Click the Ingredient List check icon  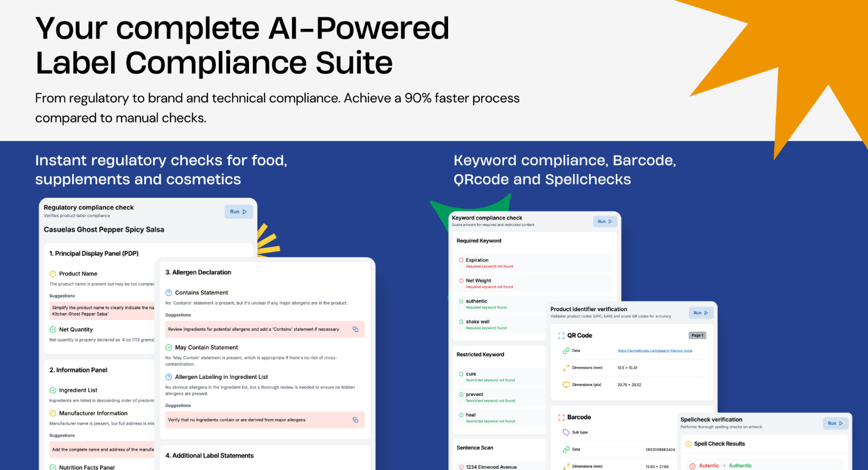(x=53, y=390)
